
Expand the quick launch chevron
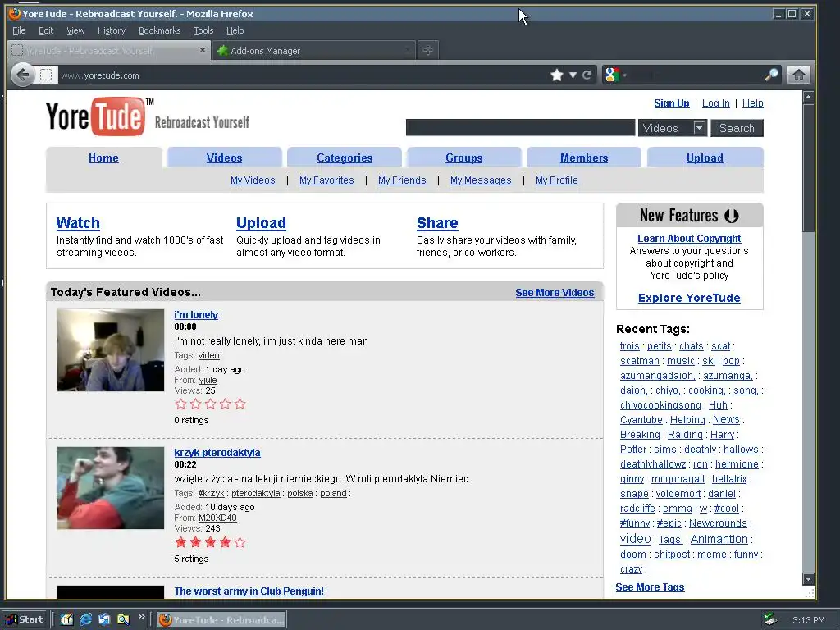(x=141, y=616)
